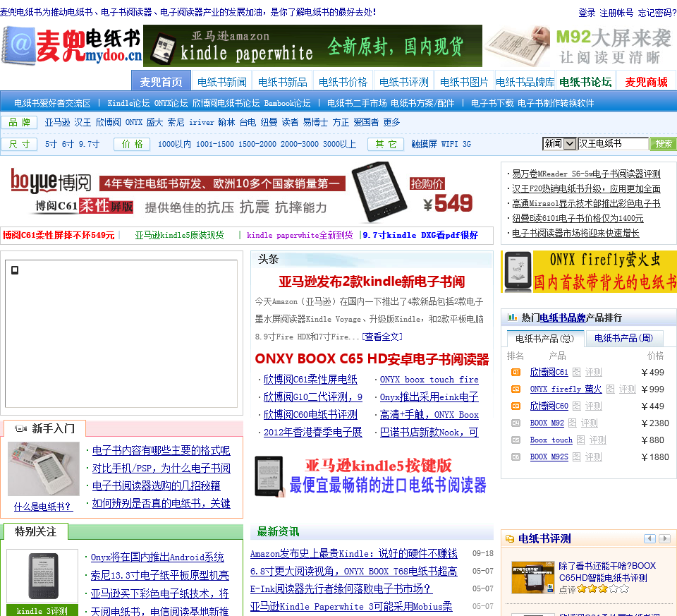Click the 评测 link beside 欣博阅C61

click(x=593, y=372)
